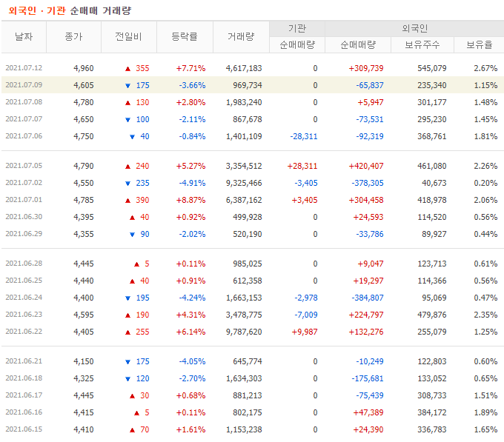Click the volume 9,787,620
Image resolution: width=504 pixels, height=442 pixels.
tap(244, 332)
